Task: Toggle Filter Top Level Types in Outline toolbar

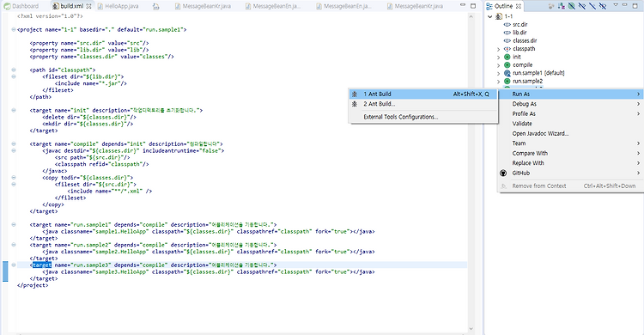Action: point(603,6)
